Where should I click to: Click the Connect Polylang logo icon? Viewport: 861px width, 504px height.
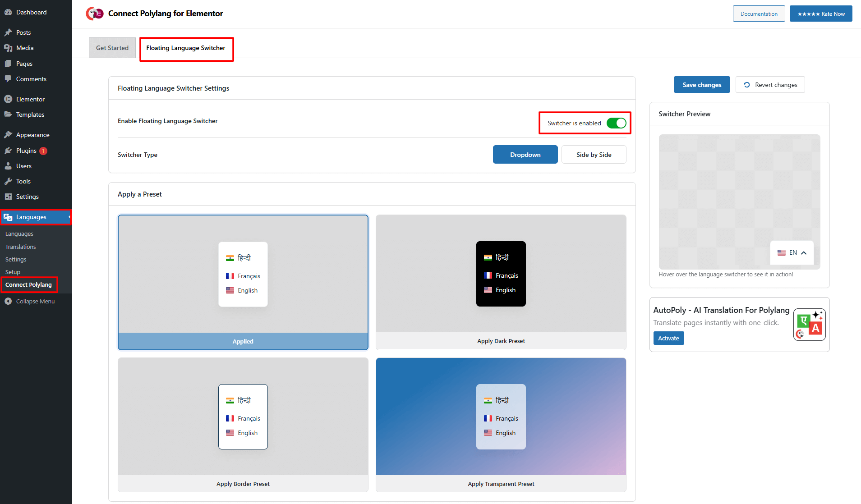(95, 14)
